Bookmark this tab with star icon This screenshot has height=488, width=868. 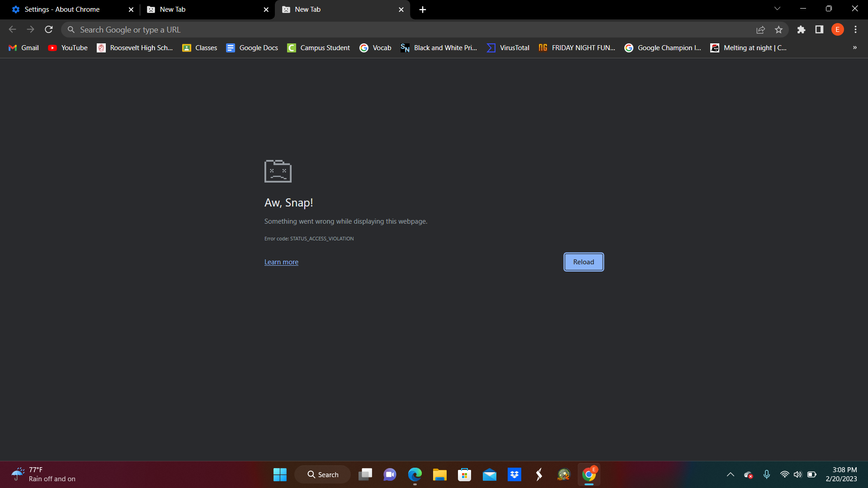(x=778, y=30)
